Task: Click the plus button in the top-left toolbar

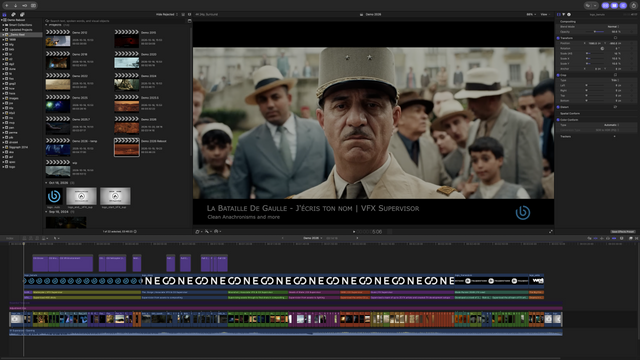Action: [x=7, y=5]
